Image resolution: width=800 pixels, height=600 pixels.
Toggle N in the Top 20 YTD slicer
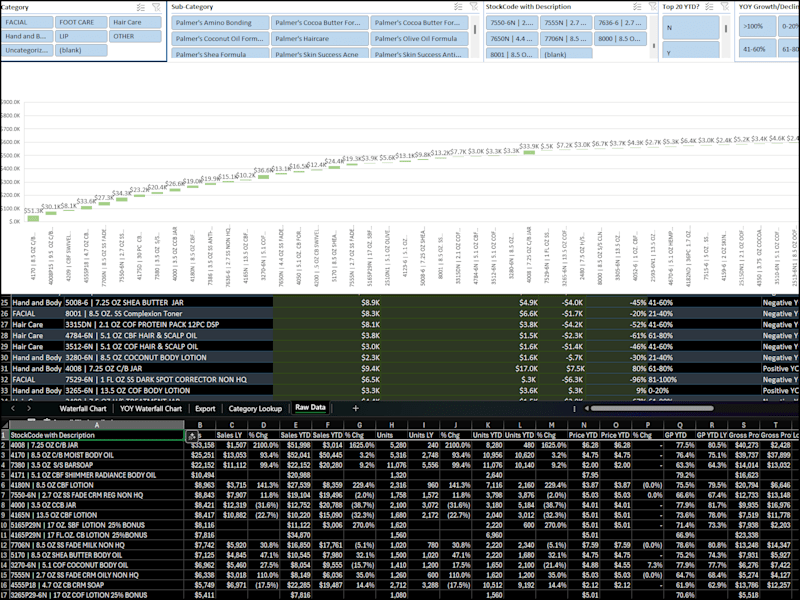(691, 28)
